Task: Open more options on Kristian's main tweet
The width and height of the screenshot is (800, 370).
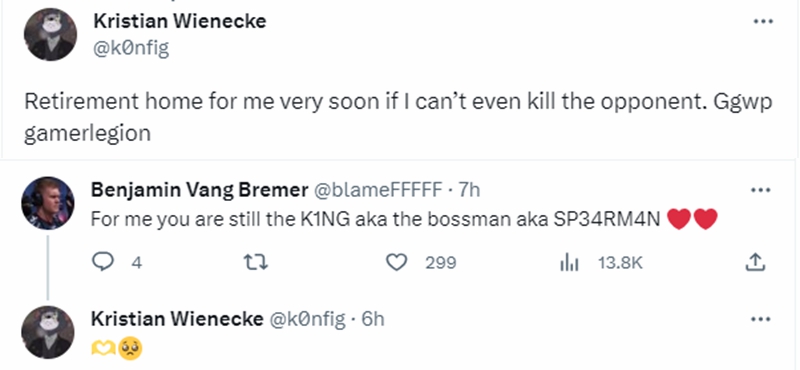Action: click(763, 21)
